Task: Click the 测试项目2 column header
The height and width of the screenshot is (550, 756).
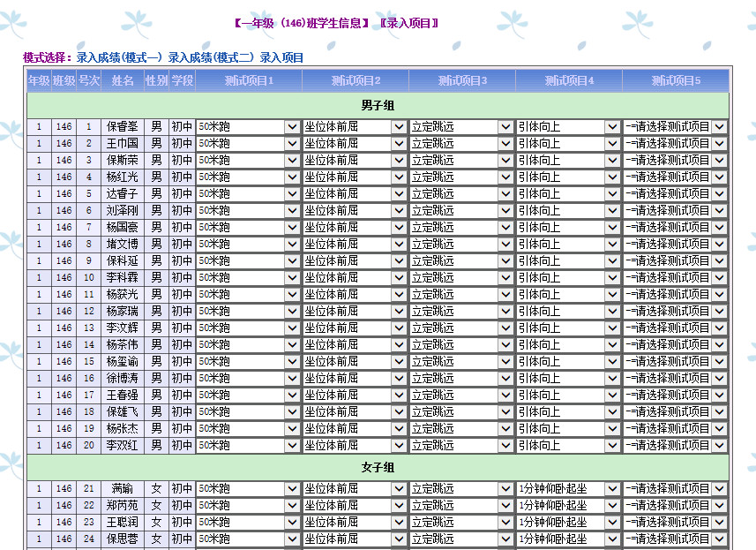Action: (x=356, y=80)
